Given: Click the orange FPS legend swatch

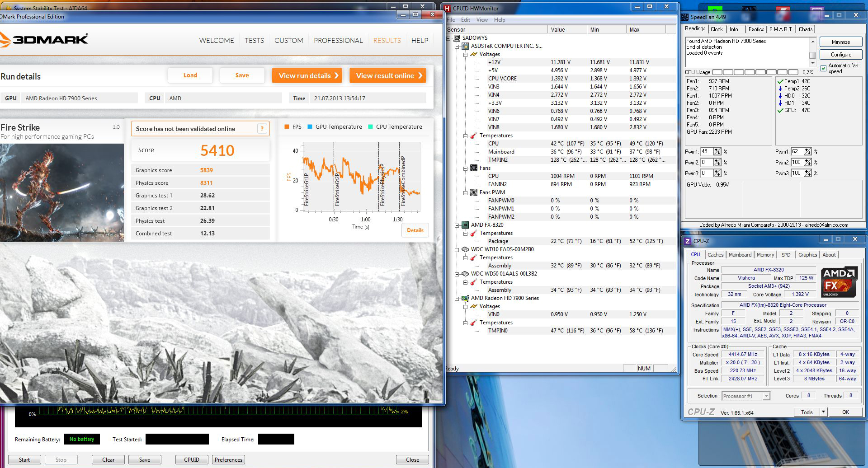Looking at the screenshot, I should [x=287, y=127].
